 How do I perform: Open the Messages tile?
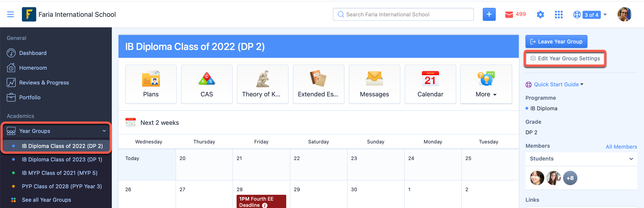coord(374,84)
